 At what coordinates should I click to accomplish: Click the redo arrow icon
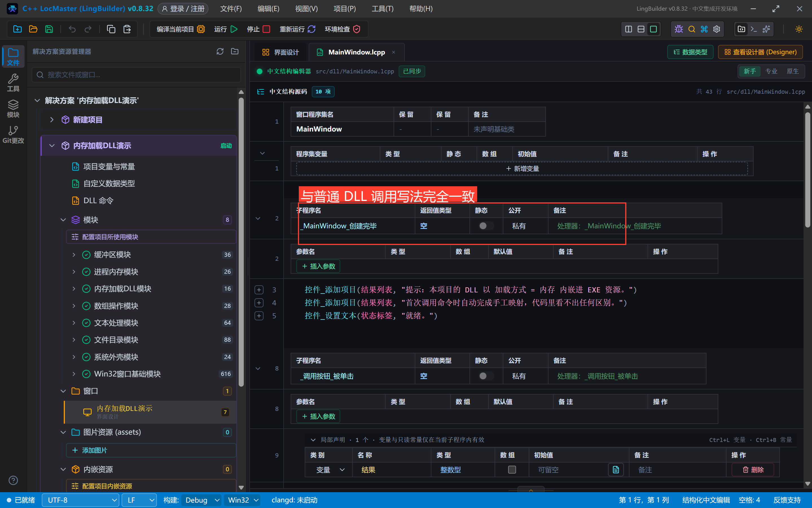(88, 29)
